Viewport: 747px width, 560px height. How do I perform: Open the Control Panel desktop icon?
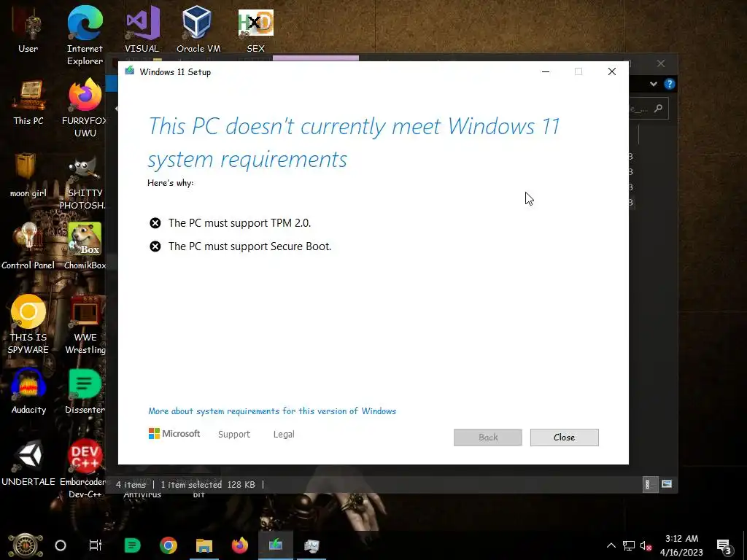[x=28, y=246]
